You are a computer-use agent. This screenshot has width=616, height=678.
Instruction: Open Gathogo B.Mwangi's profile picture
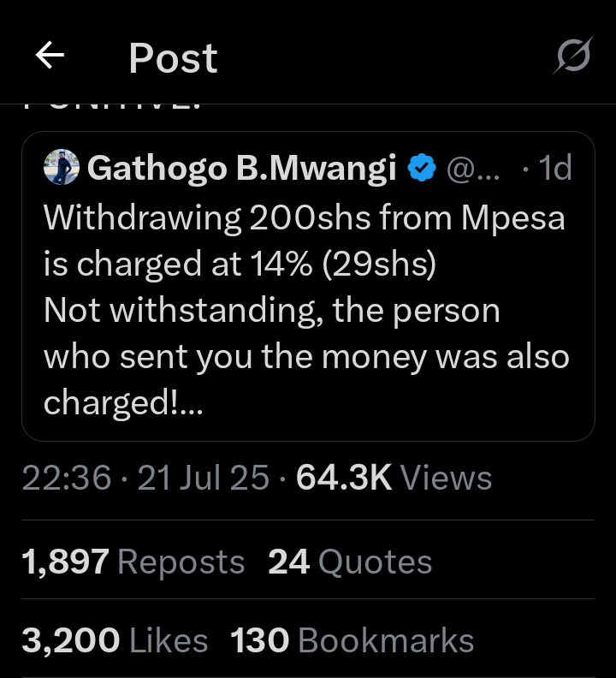tap(62, 169)
